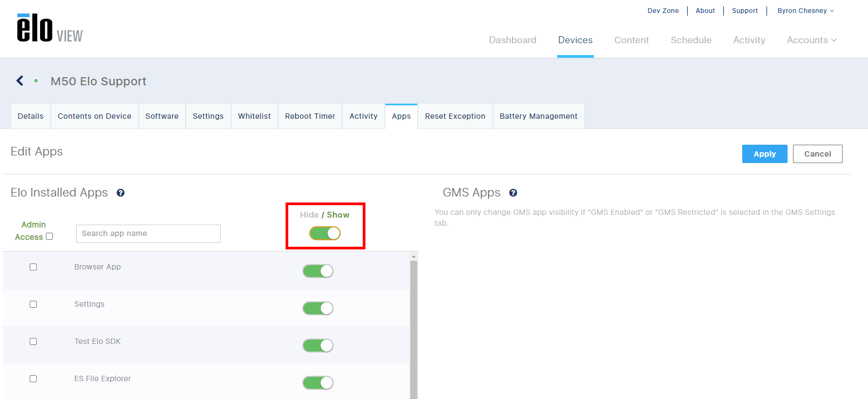Open the Byron Chesney user menu
This screenshot has width=868, height=399.
[806, 11]
